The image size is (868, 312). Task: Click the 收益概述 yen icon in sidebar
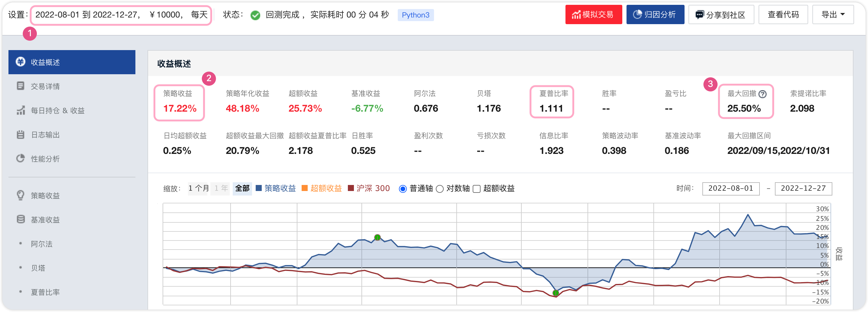[21, 62]
